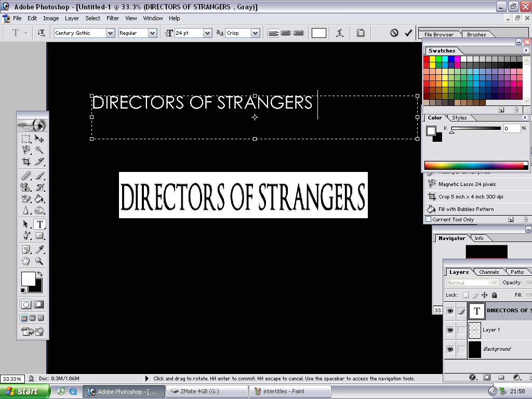Select the Zoom tool
The width and height of the screenshot is (532, 399).
[x=39, y=261]
